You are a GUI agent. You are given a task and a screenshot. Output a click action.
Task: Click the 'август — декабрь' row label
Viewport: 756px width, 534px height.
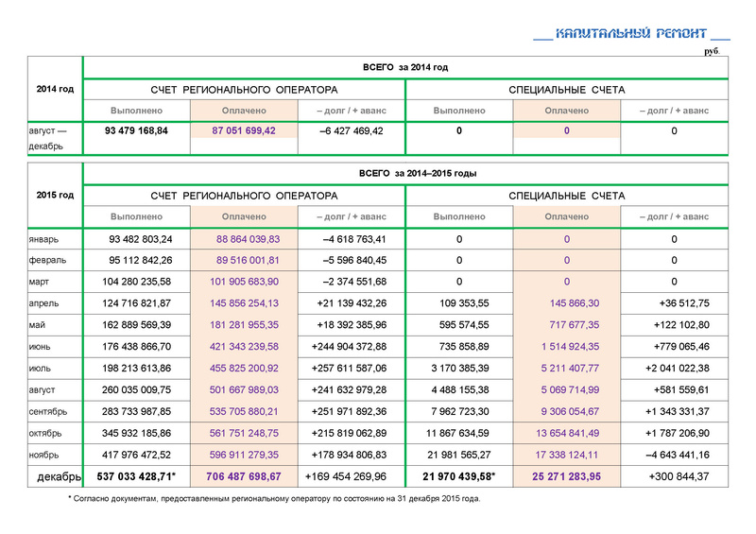pyautogui.click(x=47, y=138)
